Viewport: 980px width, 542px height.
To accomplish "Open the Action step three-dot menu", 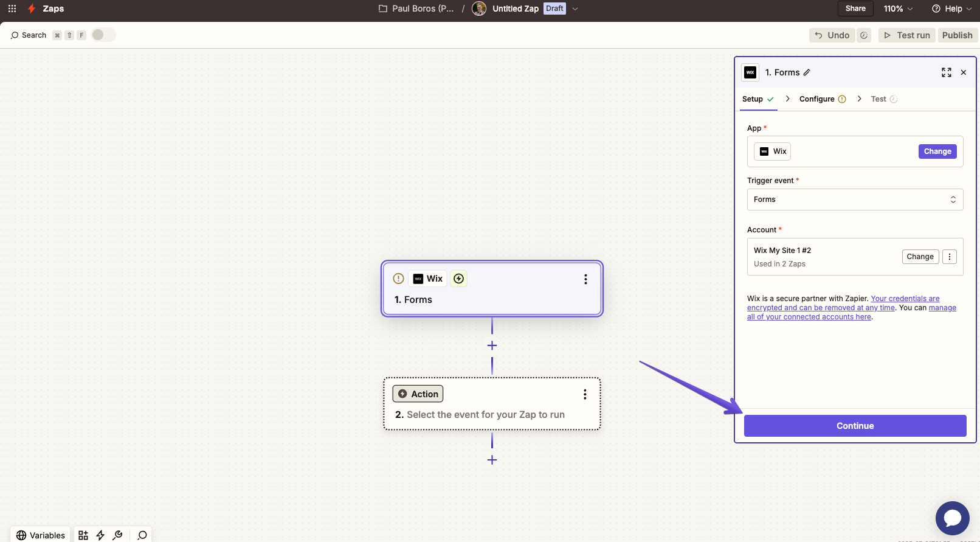I will [585, 394].
